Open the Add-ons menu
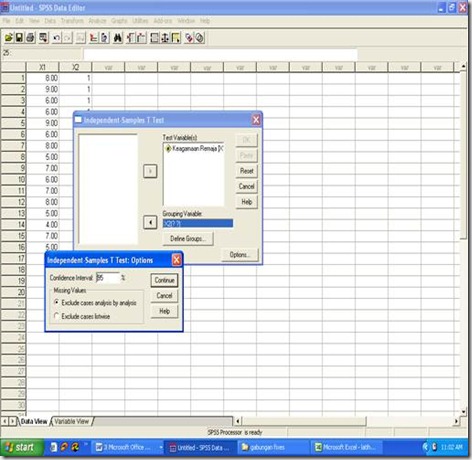The width and height of the screenshot is (472, 460). [162, 21]
